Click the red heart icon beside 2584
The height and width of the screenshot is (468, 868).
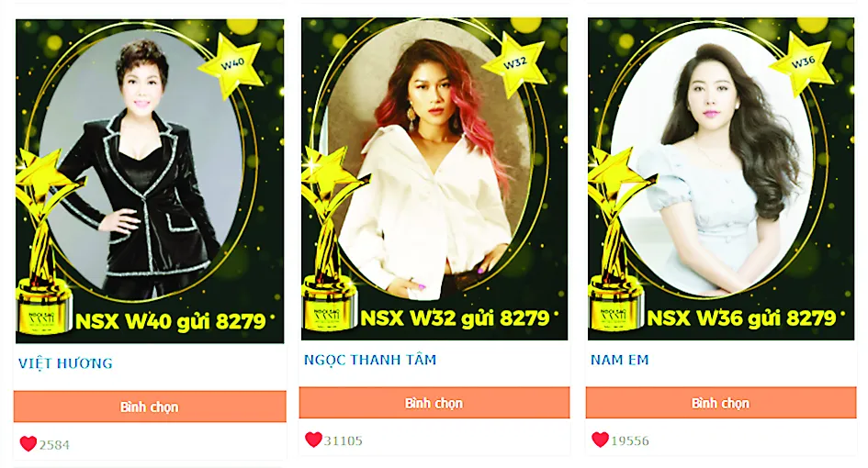click(x=28, y=443)
